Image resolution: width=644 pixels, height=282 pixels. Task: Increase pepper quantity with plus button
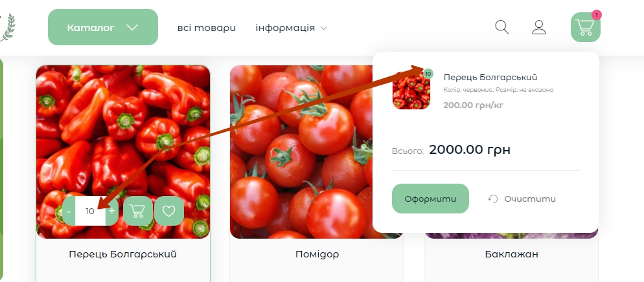tap(111, 211)
